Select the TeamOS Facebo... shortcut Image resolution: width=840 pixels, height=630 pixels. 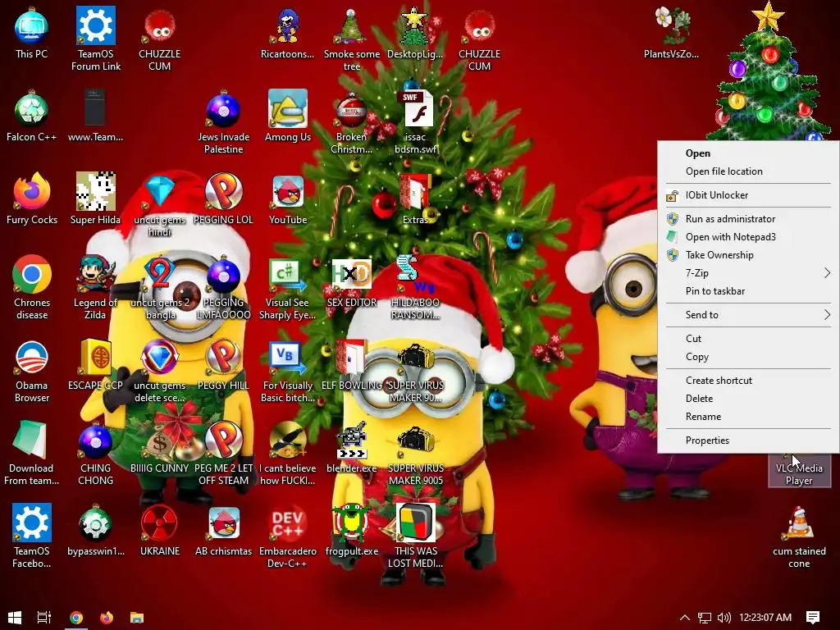pos(32,536)
